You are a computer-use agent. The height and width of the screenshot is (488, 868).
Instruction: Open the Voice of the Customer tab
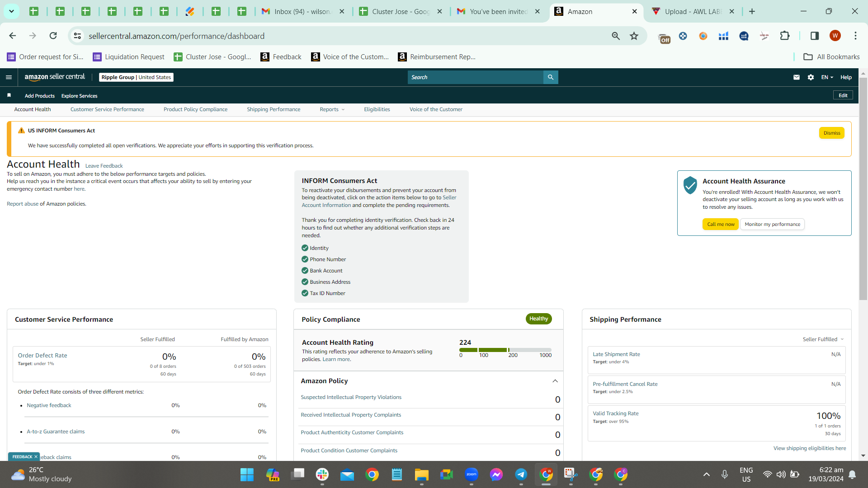(436, 109)
